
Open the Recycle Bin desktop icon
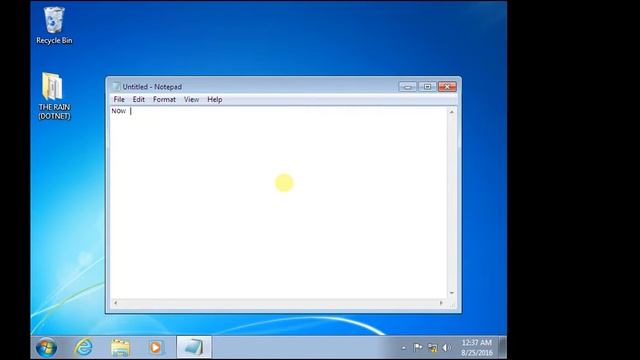[x=54, y=25]
